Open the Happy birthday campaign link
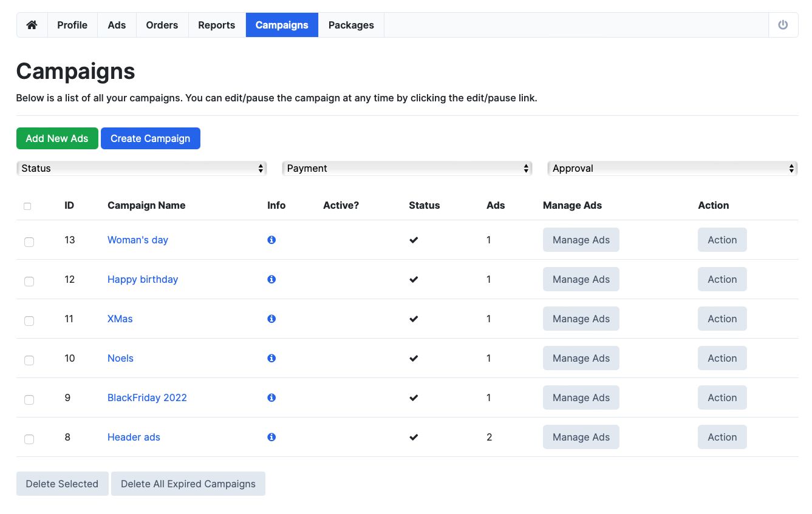The image size is (812, 514). (x=143, y=279)
